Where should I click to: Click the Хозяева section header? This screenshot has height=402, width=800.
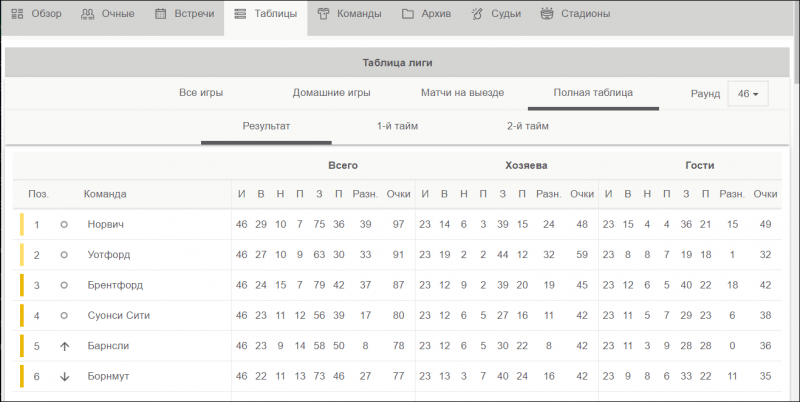(526, 165)
